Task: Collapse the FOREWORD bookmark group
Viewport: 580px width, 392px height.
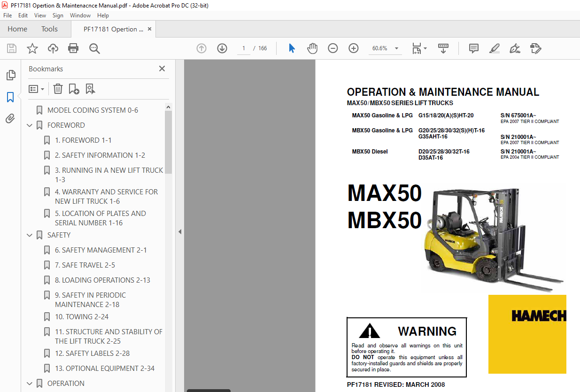Action: [x=30, y=125]
